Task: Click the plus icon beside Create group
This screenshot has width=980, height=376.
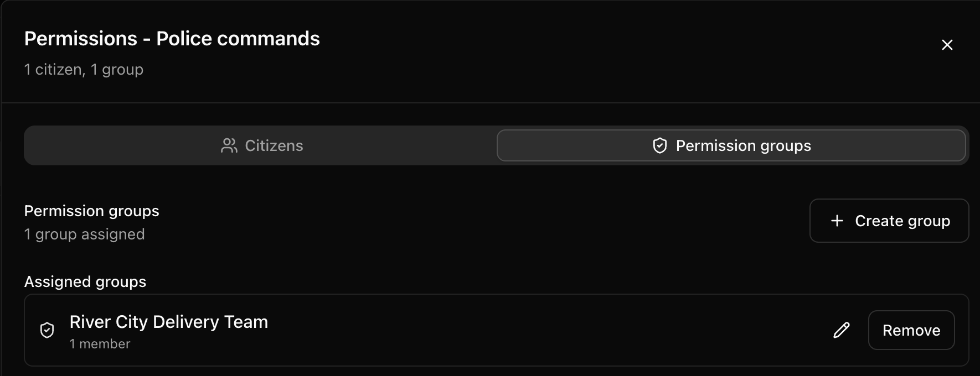Action: pos(837,221)
